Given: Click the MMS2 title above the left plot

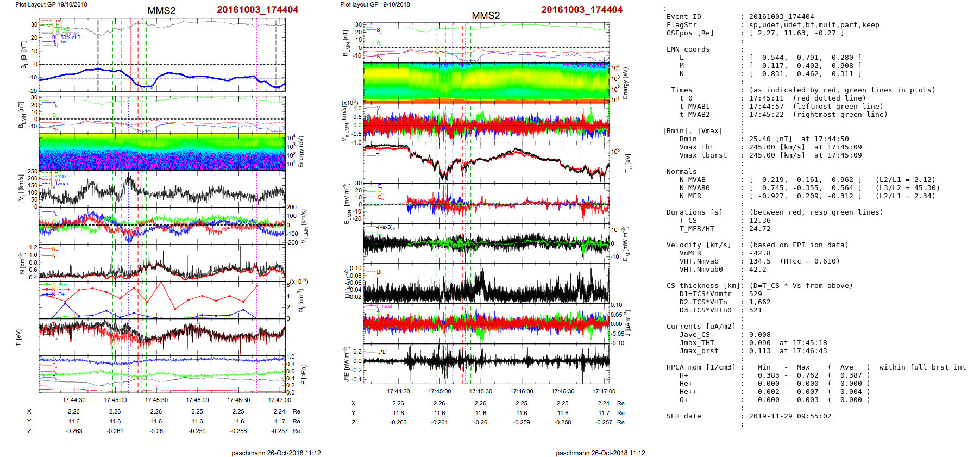Looking at the screenshot, I should point(161,11).
